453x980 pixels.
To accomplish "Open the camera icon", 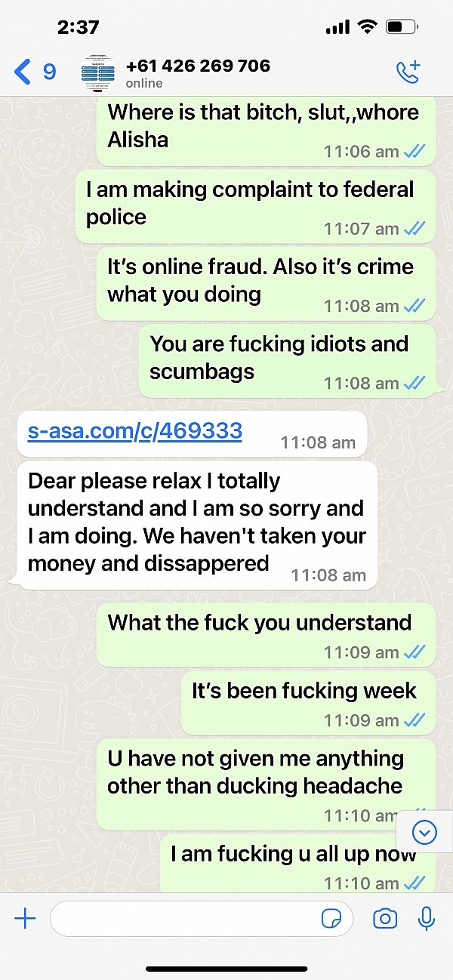I will click(x=385, y=918).
